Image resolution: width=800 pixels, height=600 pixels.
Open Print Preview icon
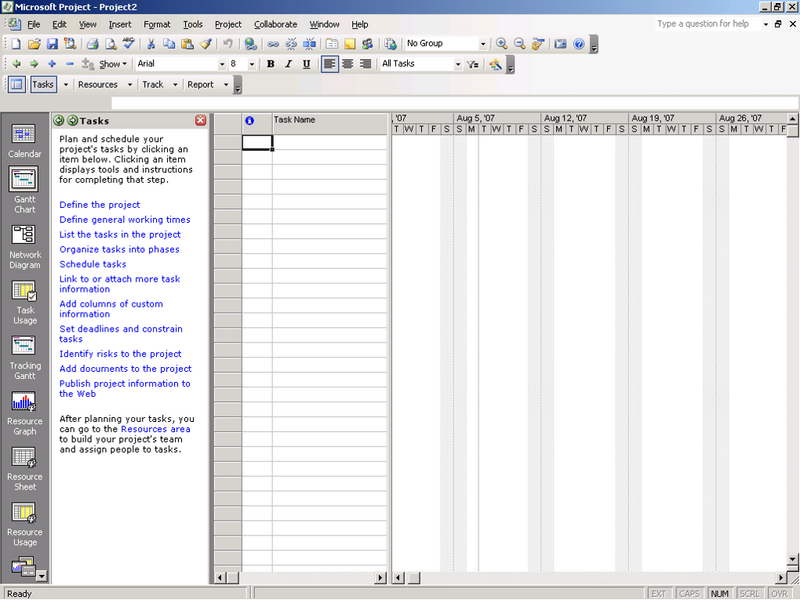point(110,44)
